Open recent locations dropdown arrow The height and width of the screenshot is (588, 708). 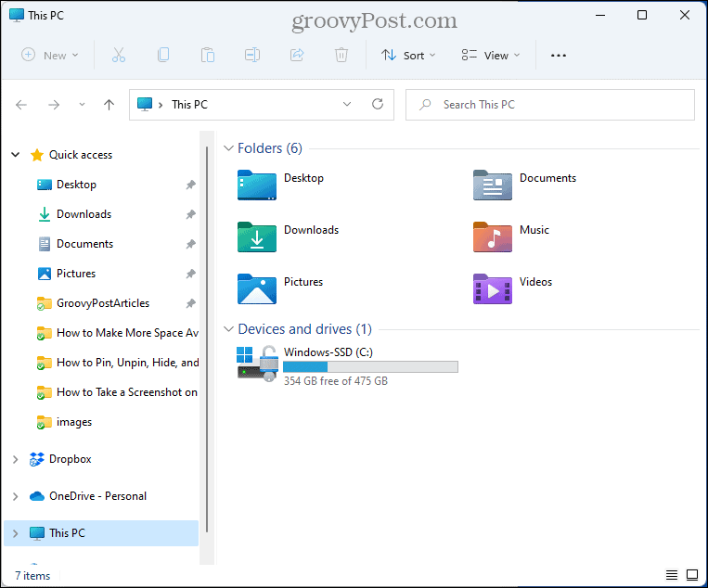pyautogui.click(x=82, y=105)
